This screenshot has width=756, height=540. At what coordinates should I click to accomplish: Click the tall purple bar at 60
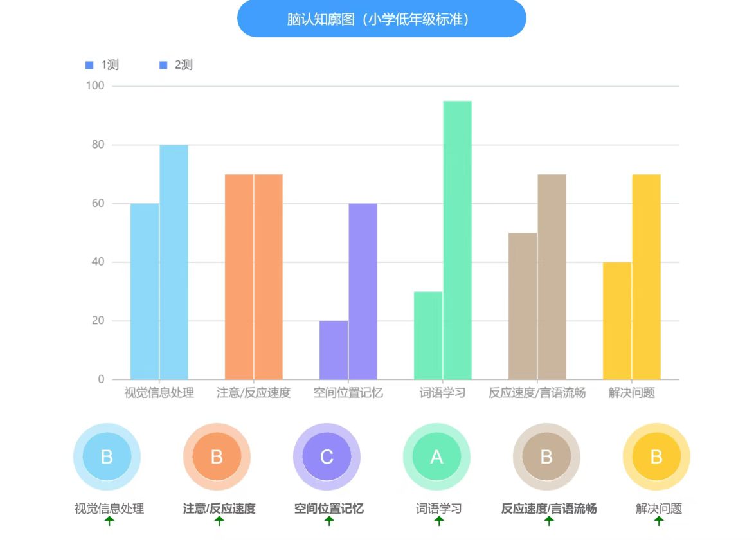point(363,291)
